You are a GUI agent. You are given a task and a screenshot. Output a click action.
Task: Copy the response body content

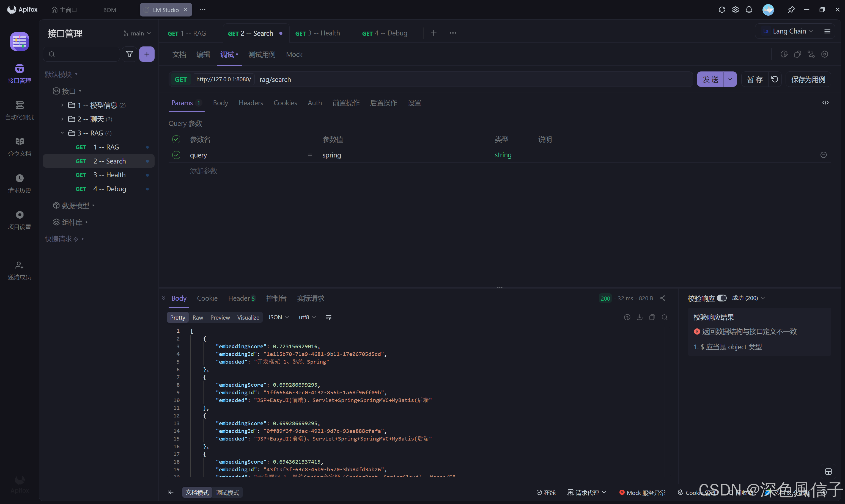coord(652,317)
